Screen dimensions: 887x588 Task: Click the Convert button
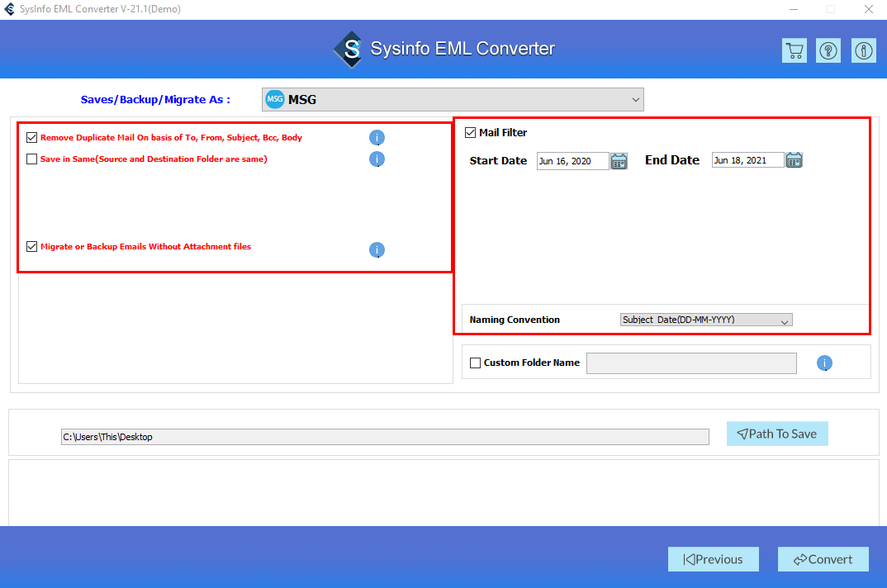click(x=823, y=559)
